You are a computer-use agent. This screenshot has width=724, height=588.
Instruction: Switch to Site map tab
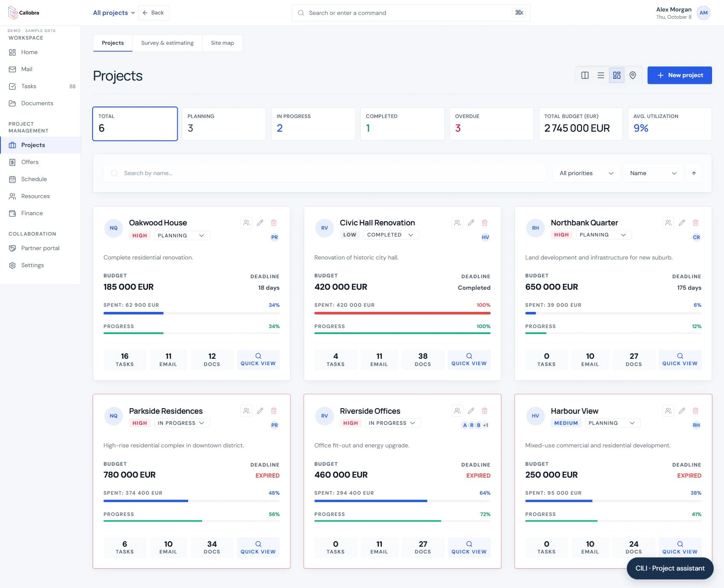point(222,43)
